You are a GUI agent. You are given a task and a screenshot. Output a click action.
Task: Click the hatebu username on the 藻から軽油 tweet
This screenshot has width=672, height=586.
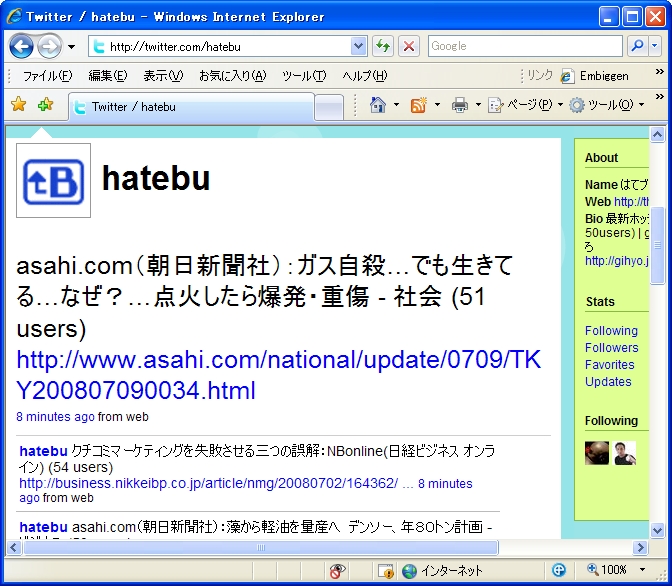pyautogui.click(x=44, y=527)
